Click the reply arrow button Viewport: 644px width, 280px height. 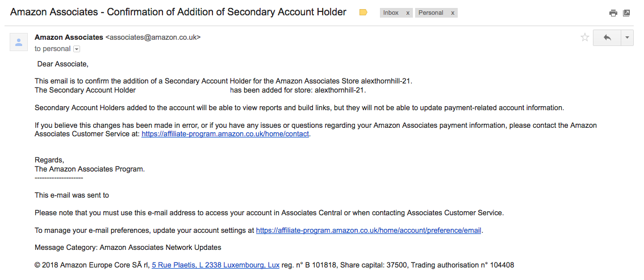click(x=607, y=37)
